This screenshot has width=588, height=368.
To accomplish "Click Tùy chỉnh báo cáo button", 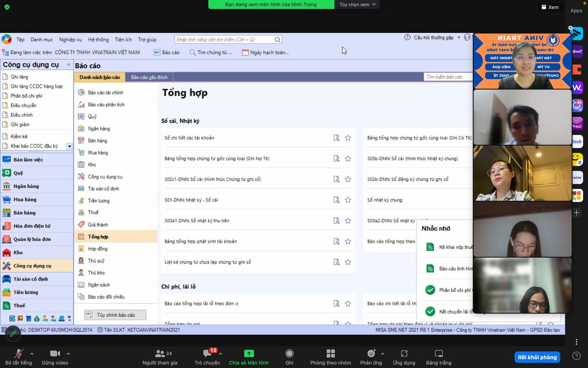I will pos(115,315).
